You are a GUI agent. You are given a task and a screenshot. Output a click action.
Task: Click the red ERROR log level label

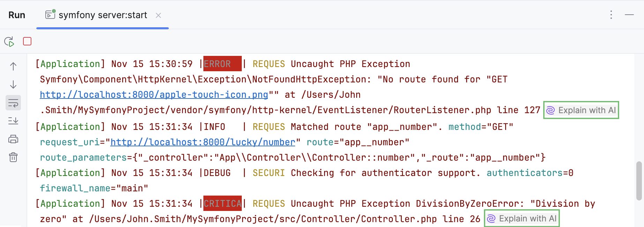pos(222,64)
